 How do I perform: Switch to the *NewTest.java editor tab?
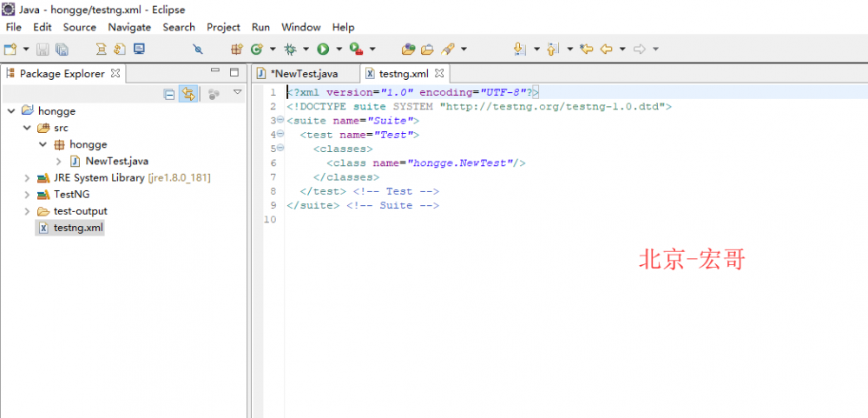pos(305,74)
